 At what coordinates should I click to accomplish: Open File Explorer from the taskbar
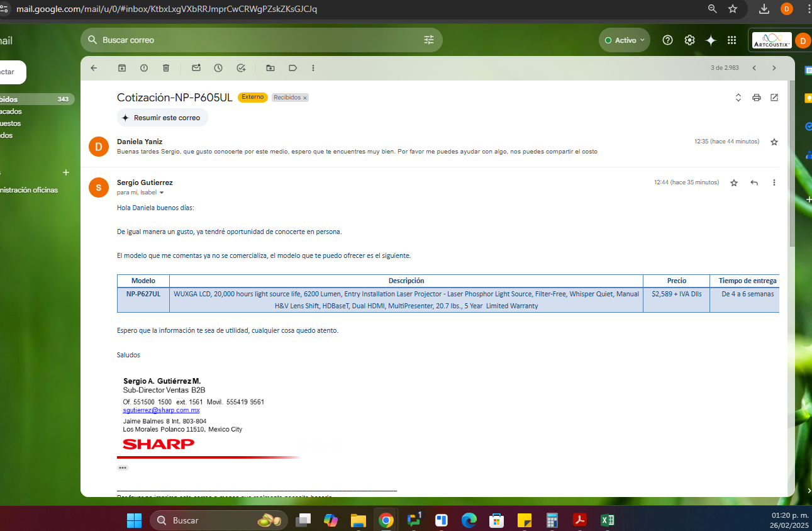pos(359,520)
